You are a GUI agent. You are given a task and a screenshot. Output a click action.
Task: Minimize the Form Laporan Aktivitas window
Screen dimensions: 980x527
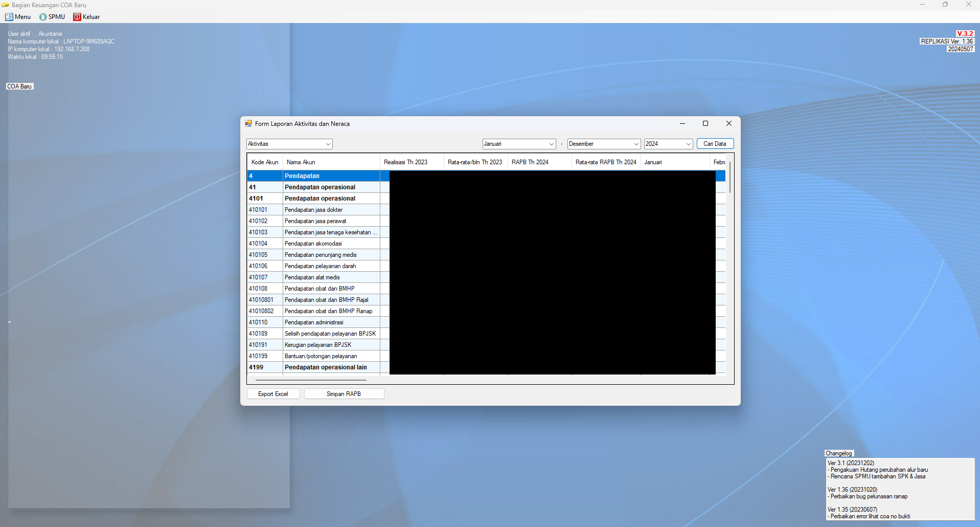682,123
